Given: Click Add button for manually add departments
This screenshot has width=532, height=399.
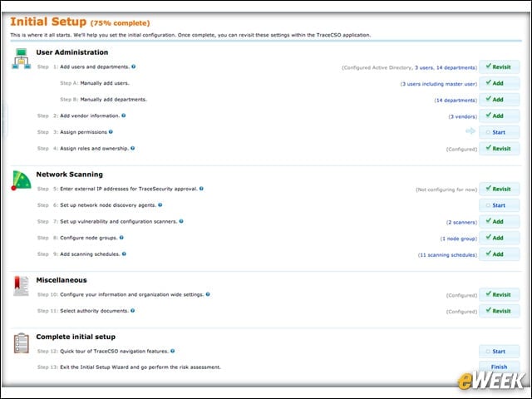Looking at the screenshot, I should tap(499, 100).
